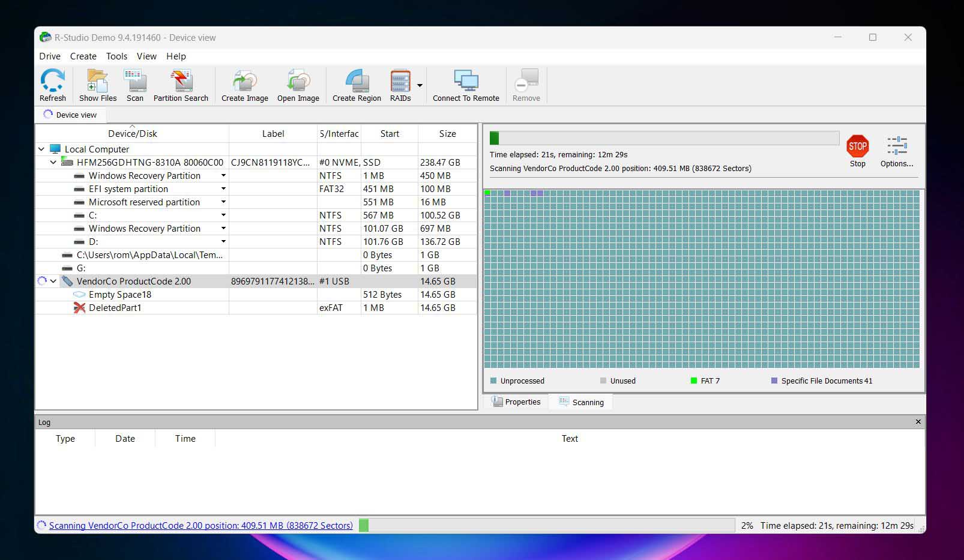The image size is (964, 560).
Task: Collapse VendorCo ProductCode 2.00 node
Action: 53,281
